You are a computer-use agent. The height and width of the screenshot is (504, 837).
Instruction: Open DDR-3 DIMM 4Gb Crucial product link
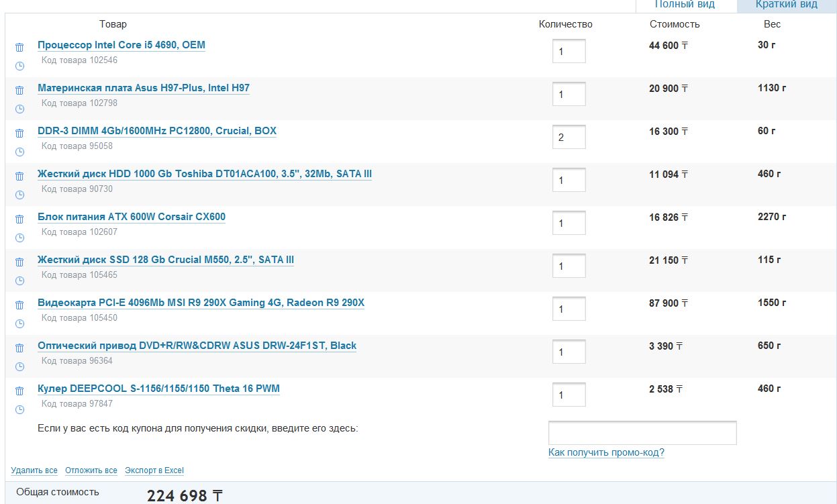point(157,131)
